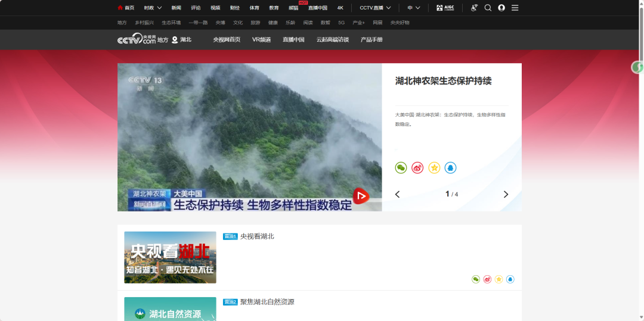Open the 央视看湖北 thumbnail image
Image resolution: width=644 pixels, height=321 pixels.
tap(170, 257)
